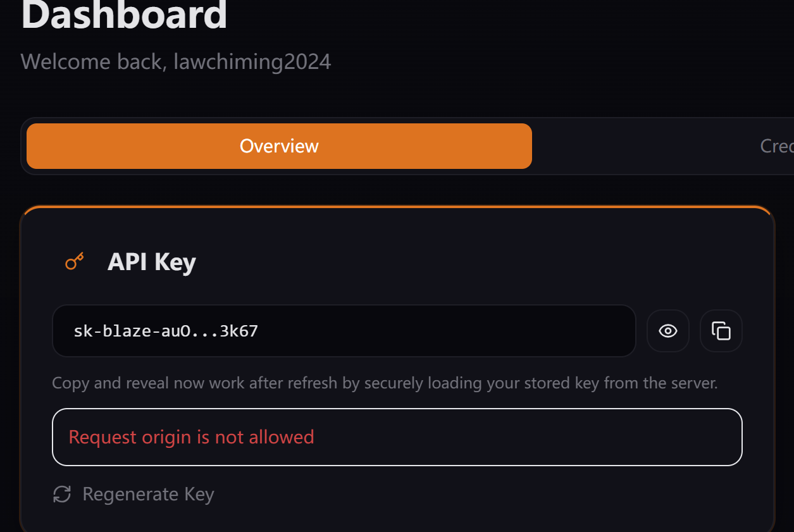The height and width of the screenshot is (532, 794).
Task: Click empty space right of the API key text
Action: coord(443,331)
